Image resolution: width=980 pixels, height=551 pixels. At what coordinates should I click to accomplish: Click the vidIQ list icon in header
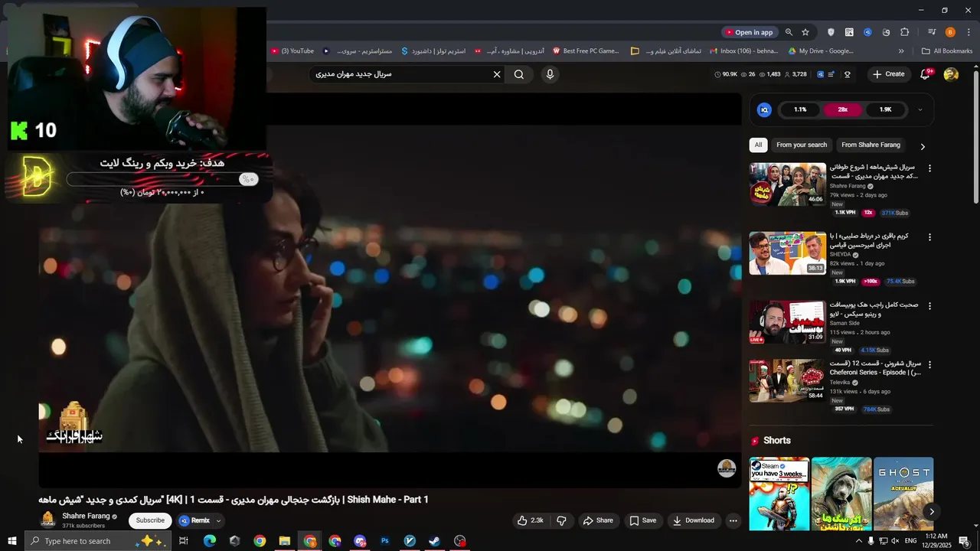click(831, 74)
